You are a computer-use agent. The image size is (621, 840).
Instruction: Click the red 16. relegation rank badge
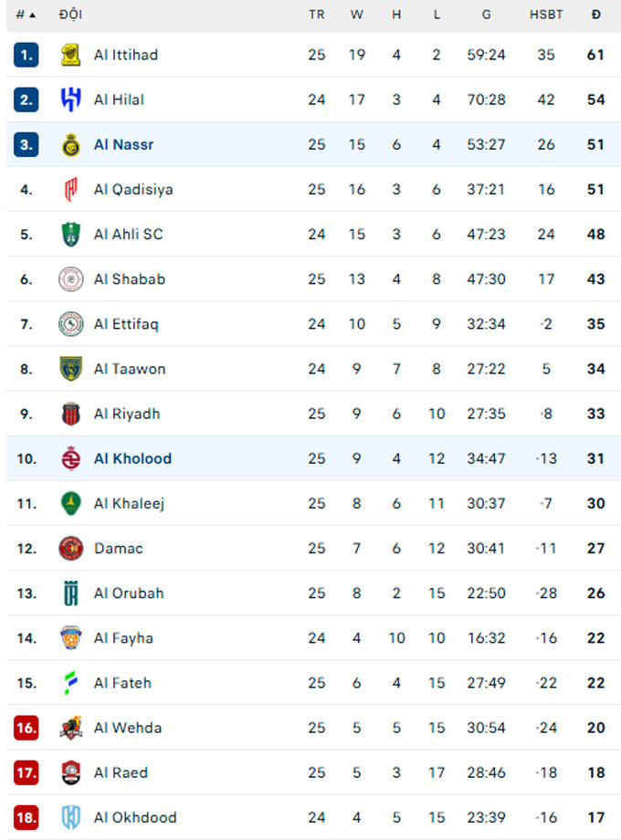(26, 728)
